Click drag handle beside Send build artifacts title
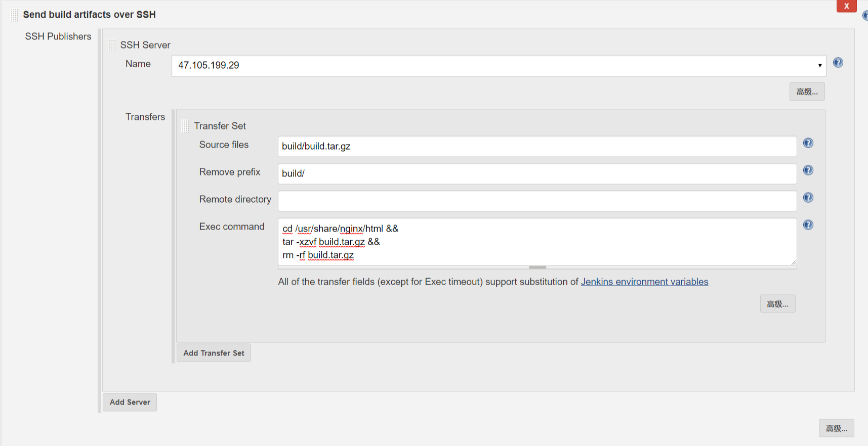This screenshot has height=446, width=868. coord(14,15)
